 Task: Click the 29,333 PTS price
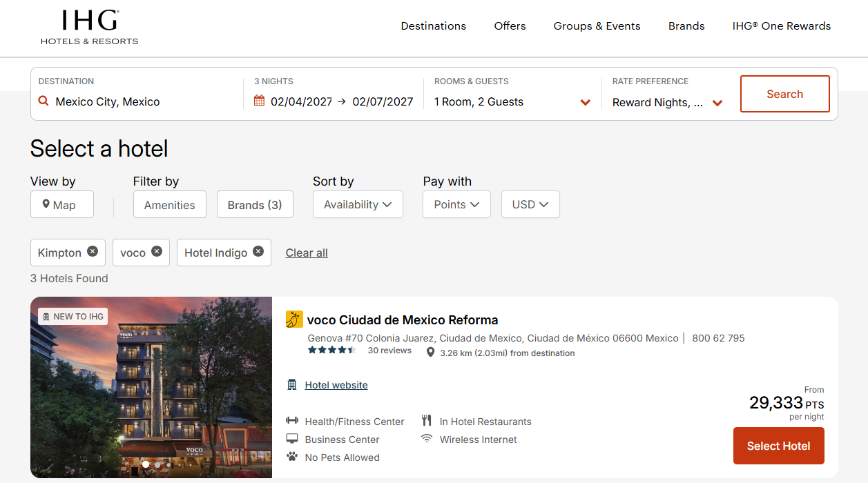click(x=787, y=403)
